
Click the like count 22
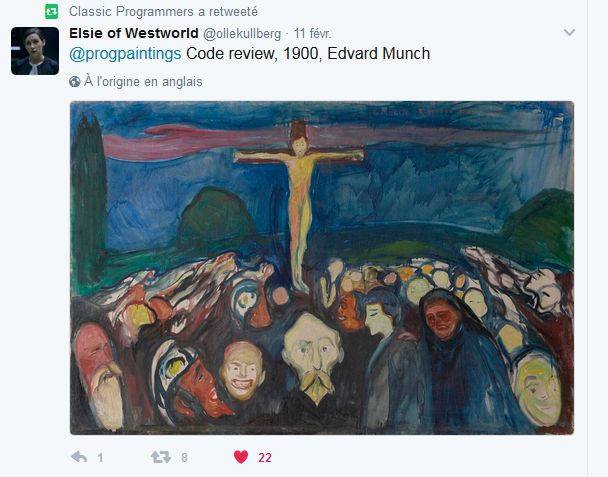pos(265,458)
